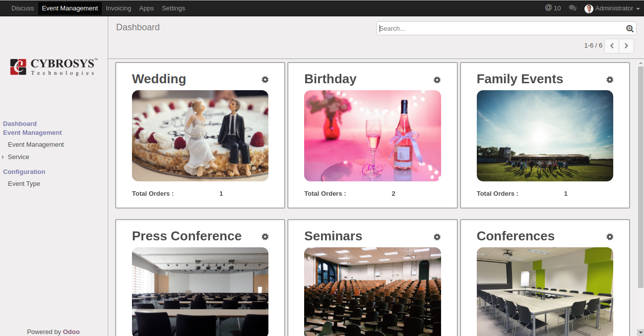Open the conversations chat icon

573,8
